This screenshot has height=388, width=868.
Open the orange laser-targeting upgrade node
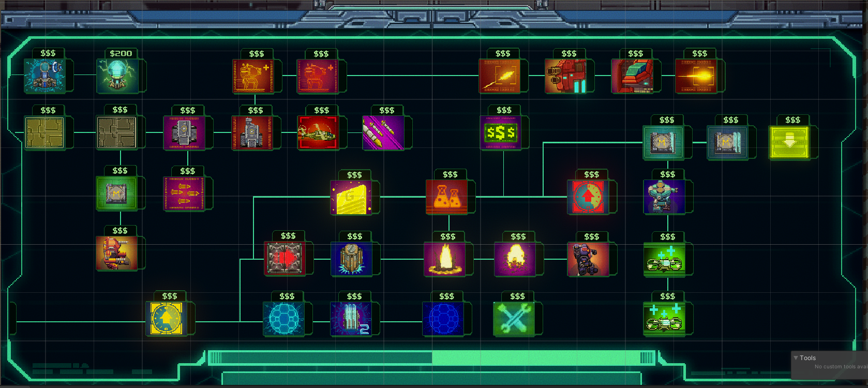[x=500, y=76]
